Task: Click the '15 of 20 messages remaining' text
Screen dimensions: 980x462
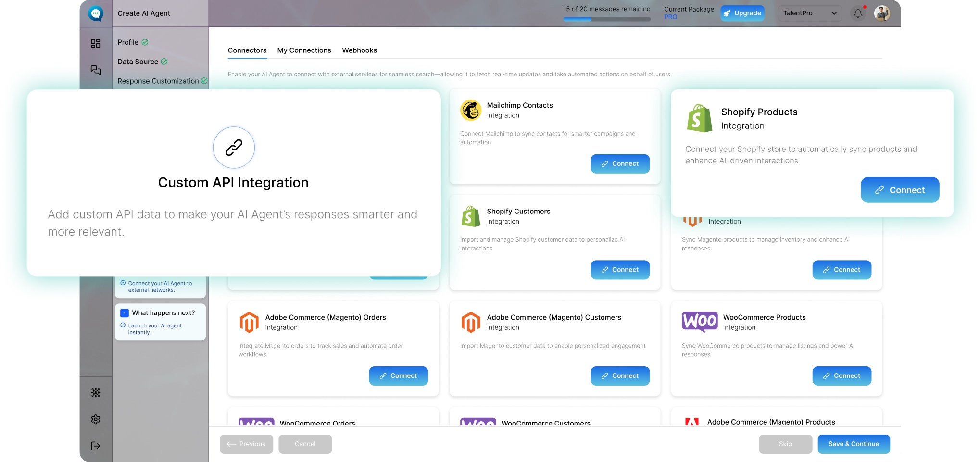Action: point(607,9)
